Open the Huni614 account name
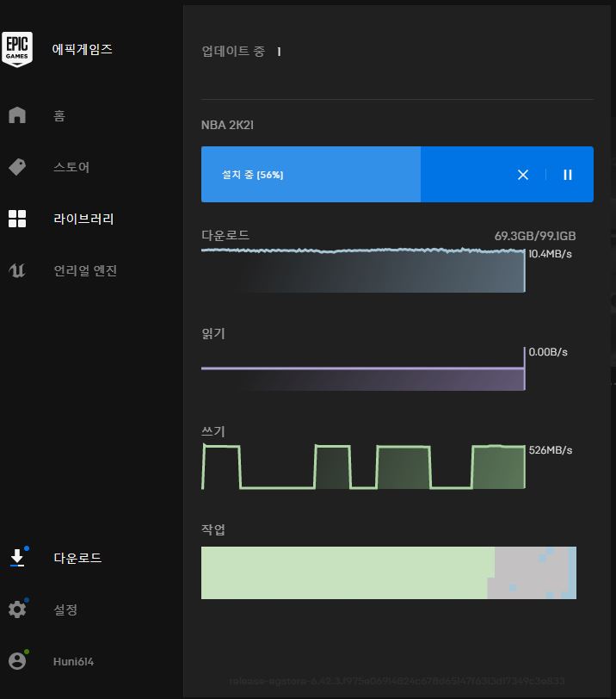The height and width of the screenshot is (699, 616). point(73,661)
